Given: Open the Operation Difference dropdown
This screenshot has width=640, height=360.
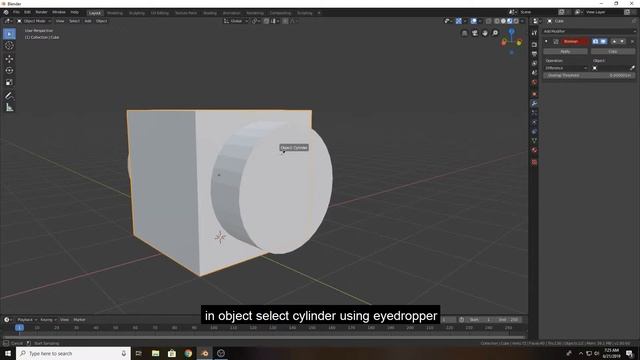Looking at the screenshot, I should point(566,68).
